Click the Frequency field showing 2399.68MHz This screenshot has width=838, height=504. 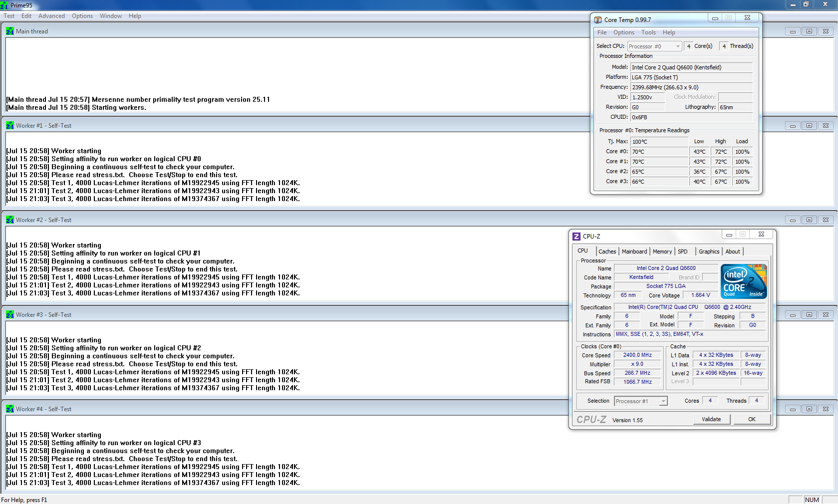pyautogui.click(x=691, y=87)
